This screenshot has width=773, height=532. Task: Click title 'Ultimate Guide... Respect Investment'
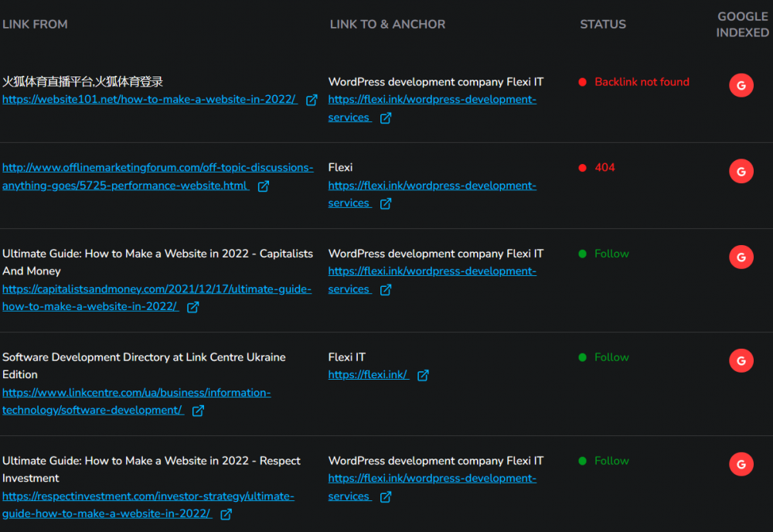(x=152, y=469)
